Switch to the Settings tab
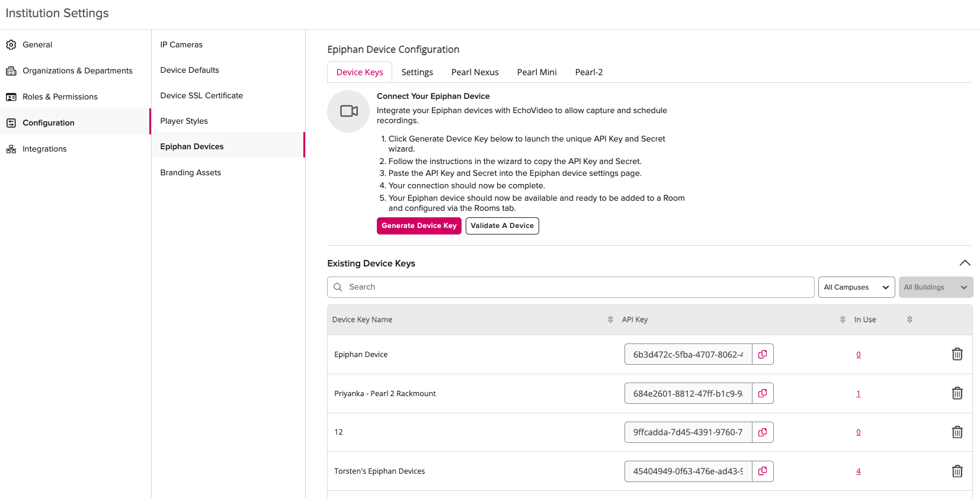This screenshot has width=980, height=498. click(x=417, y=72)
